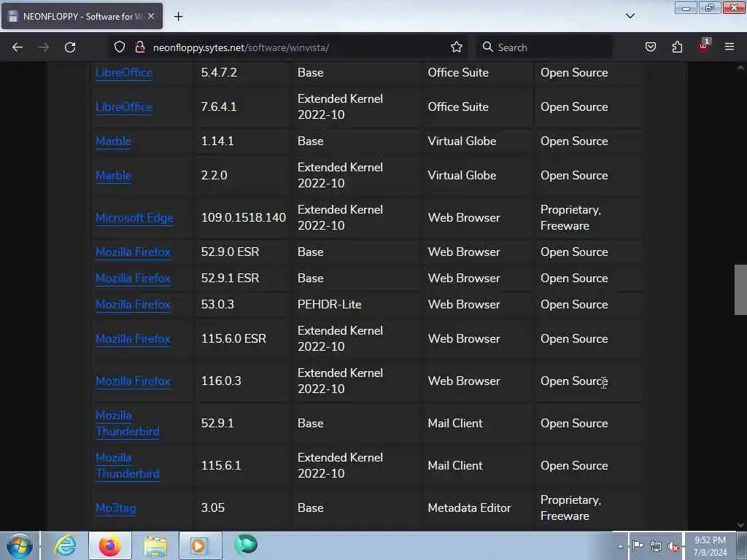Open the Mp3tag link

tap(116, 508)
